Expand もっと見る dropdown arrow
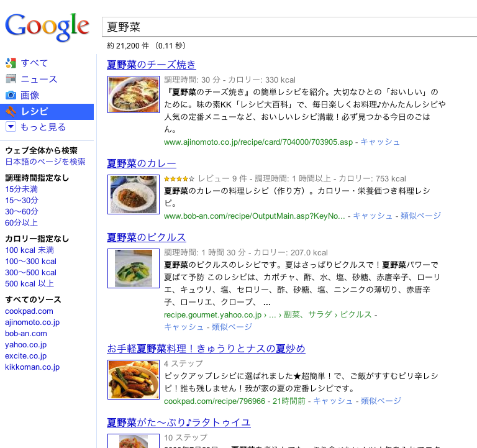The image size is (477, 448). click(11, 127)
